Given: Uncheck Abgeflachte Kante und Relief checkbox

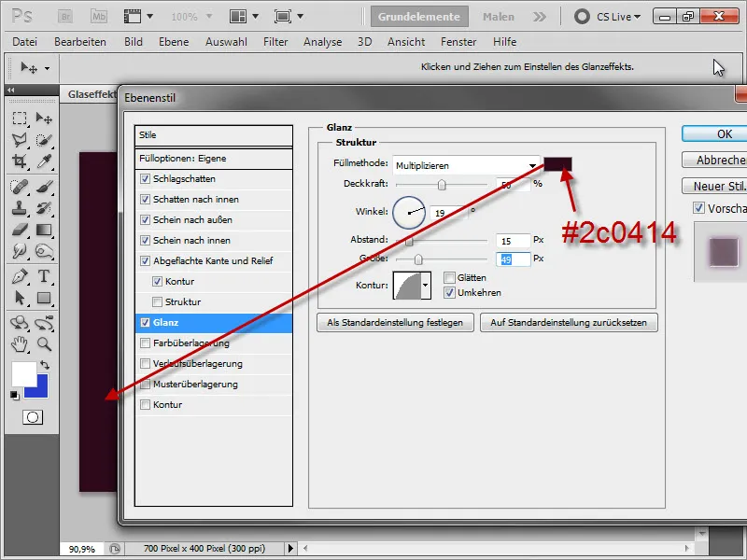Looking at the screenshot, I should click(146, 261).
